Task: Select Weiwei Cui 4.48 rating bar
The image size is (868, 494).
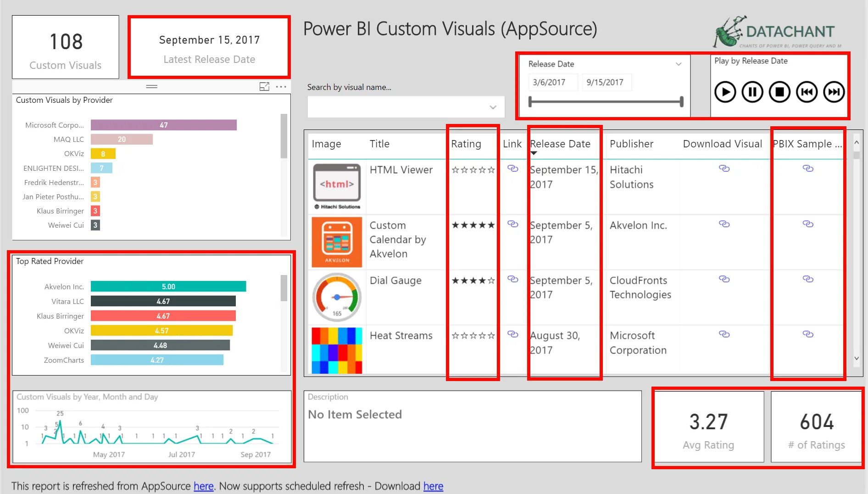Action: tap(160, 345)
